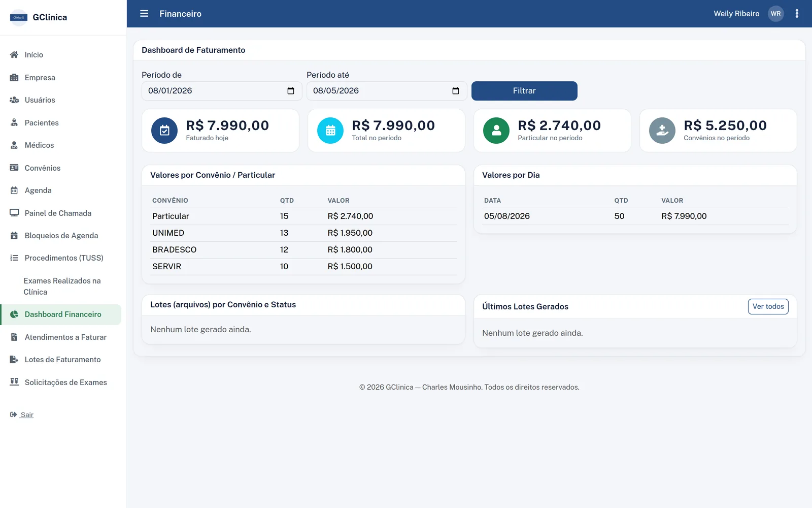This screenshot has height=508, width=812.
Task: Select the UNIMED table row name
Action: [168, 233]
